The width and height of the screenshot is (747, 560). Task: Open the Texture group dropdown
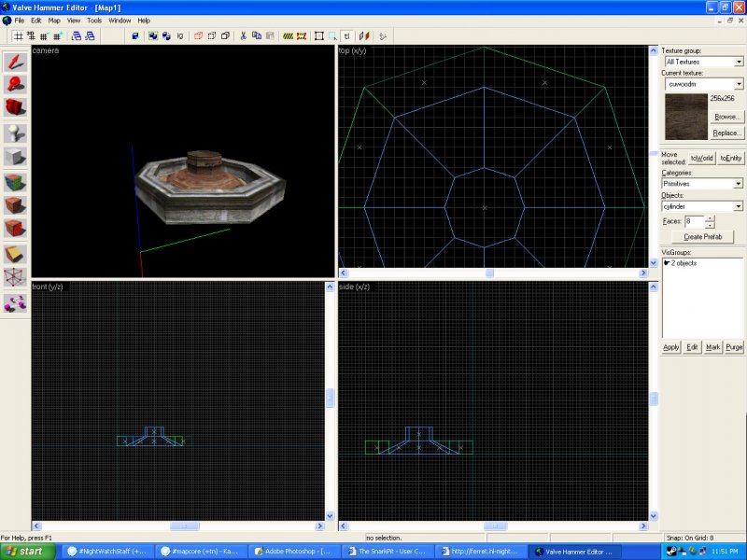pyautogui.click(x=739, y=62)
